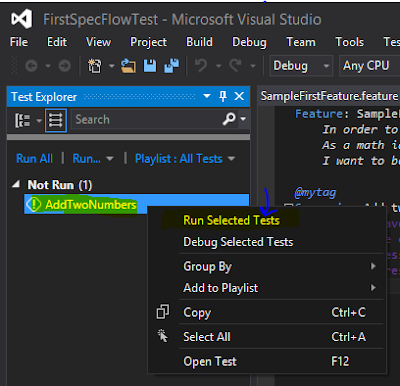Expand the New Project dropdown arrow

point(112,66)
